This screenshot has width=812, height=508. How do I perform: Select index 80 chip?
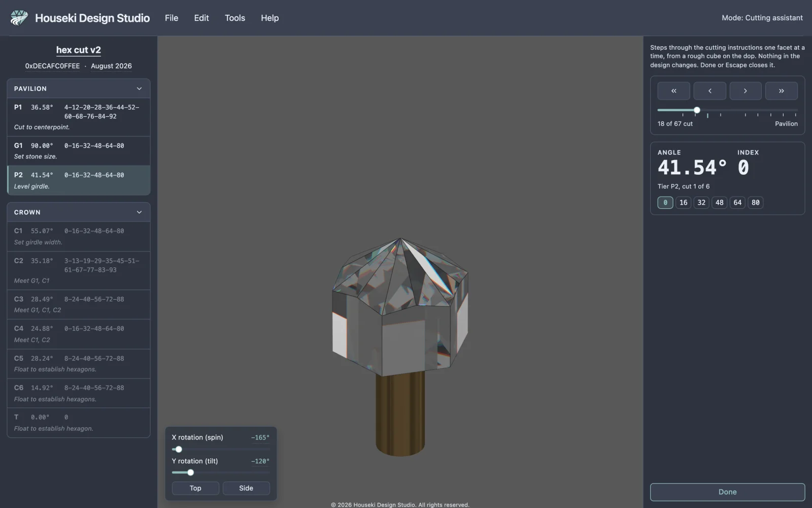756,203
